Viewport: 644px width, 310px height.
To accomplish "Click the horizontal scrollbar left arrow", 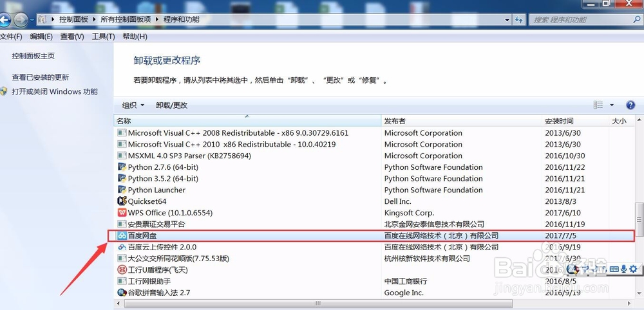I will [x=118, y=304].
